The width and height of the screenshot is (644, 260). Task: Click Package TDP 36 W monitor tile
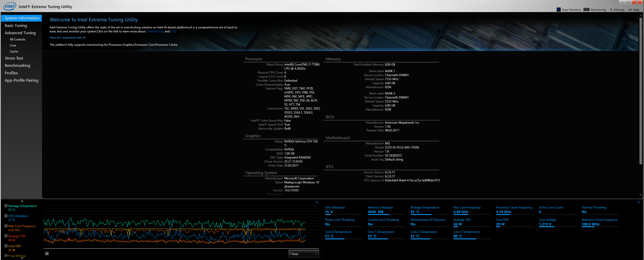pos(472,222)
